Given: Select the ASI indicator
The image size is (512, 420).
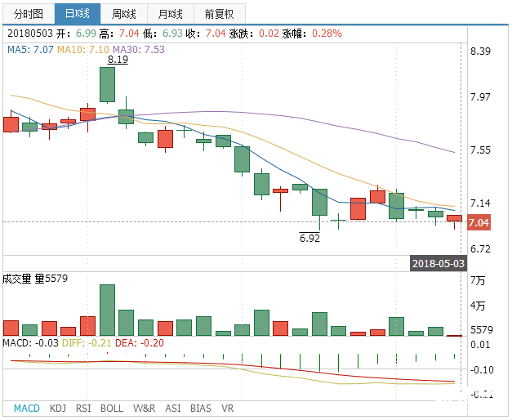Looking at the screenshot, I should [173, 409].
